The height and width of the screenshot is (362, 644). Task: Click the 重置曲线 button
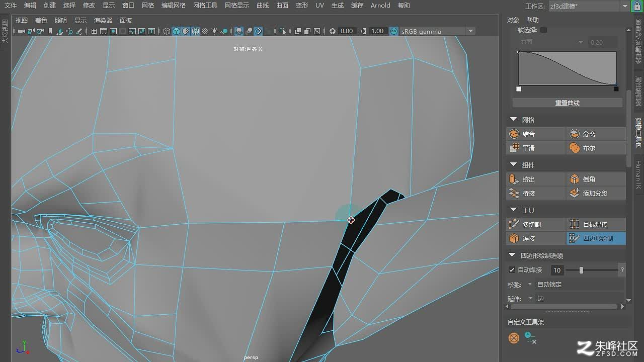tap(567, 103)
